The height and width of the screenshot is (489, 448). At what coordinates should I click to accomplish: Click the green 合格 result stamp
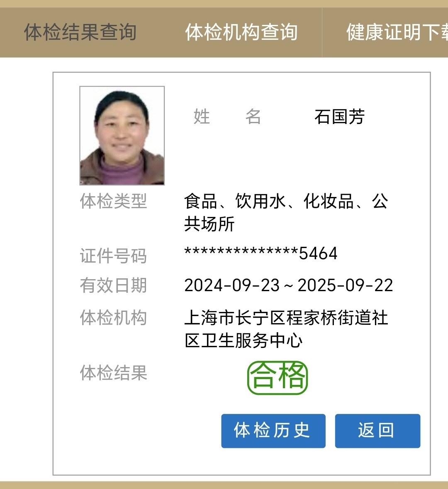278,378
